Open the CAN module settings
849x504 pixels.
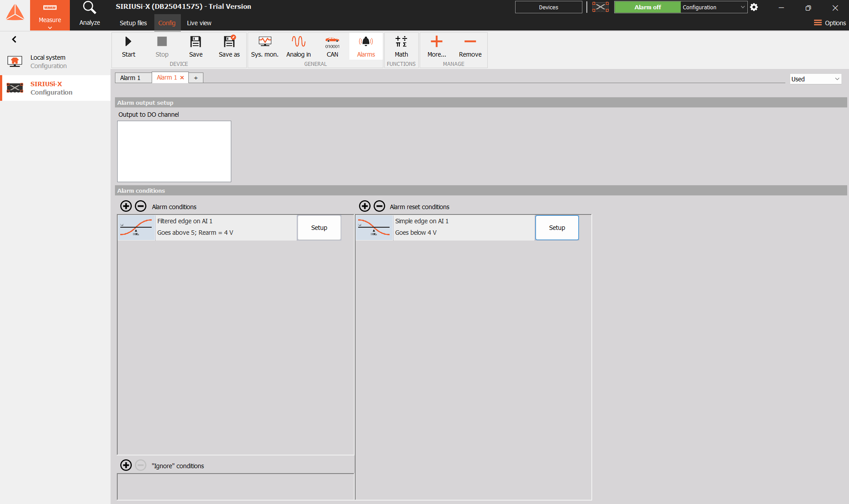click(x=332, y=46)
